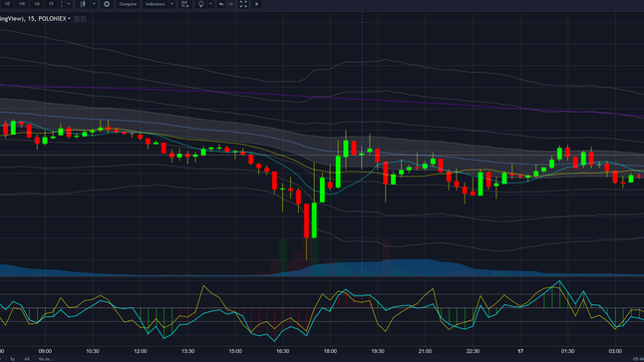Click the lightbulb ideas icon
644x362 pixels.
200,4
